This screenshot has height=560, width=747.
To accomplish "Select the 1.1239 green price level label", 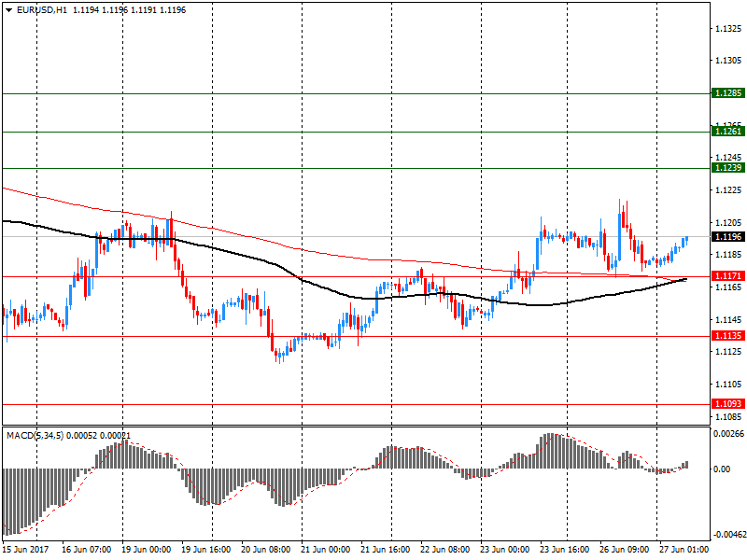I will (x=728, y=168).
